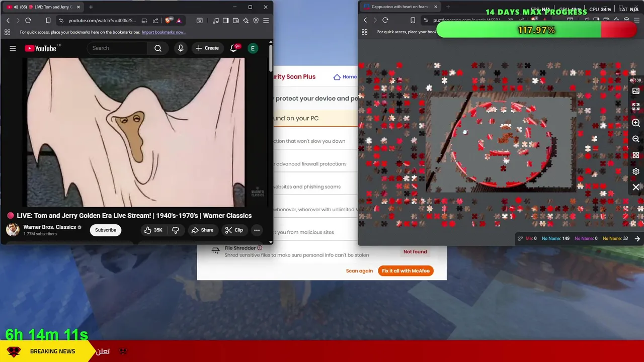Open YouTube notifications bell
This screenshot has height=362, width=644.
coord(234,48)
